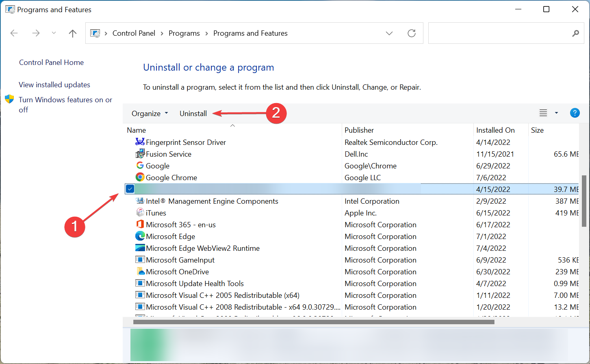The width and height of the screenshot is (590, 364).
Task: Click the install date "7/6/2022"
Action: [x=491, y=178]
